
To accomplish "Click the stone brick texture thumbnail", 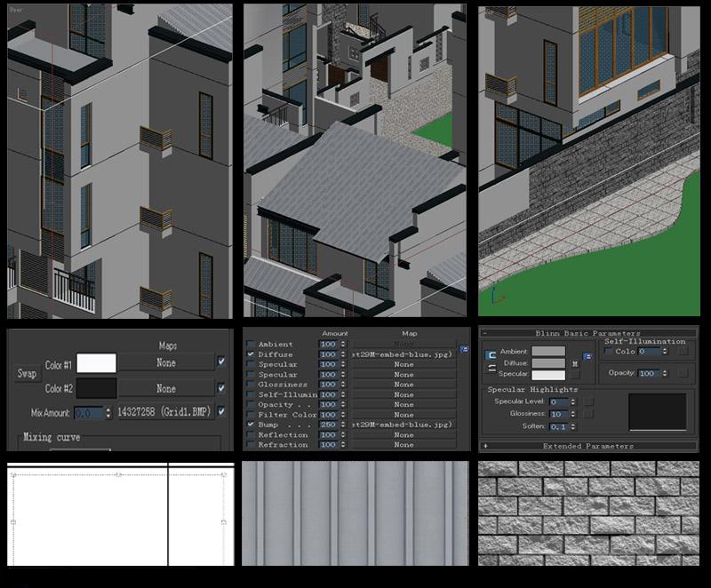I will [588, 513].
